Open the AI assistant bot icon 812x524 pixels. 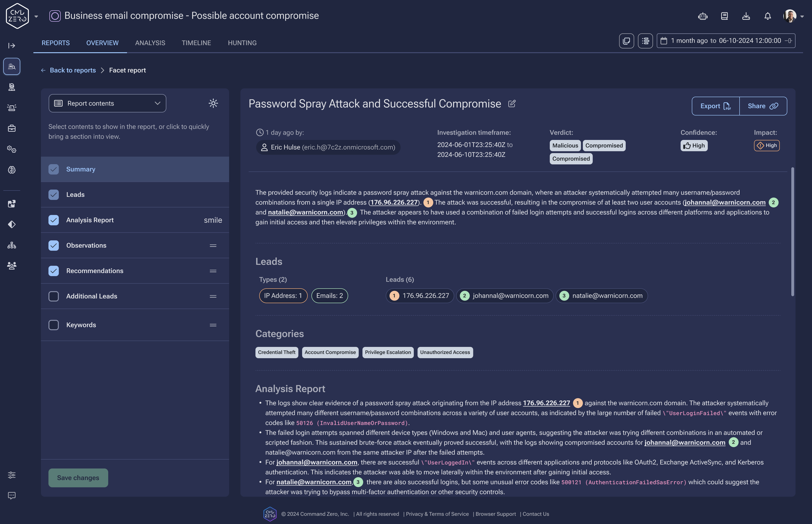[703, 16]
